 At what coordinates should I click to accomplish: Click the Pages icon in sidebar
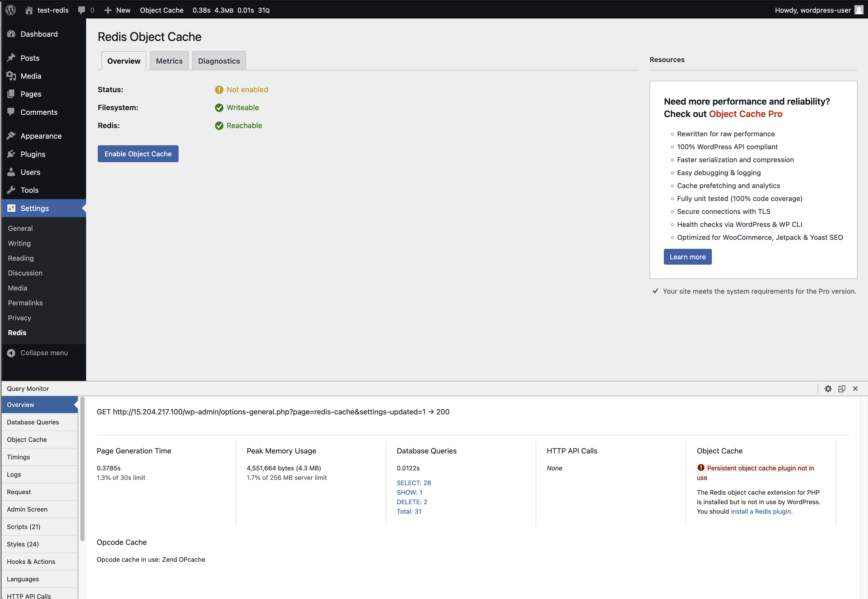coord(11,94)
